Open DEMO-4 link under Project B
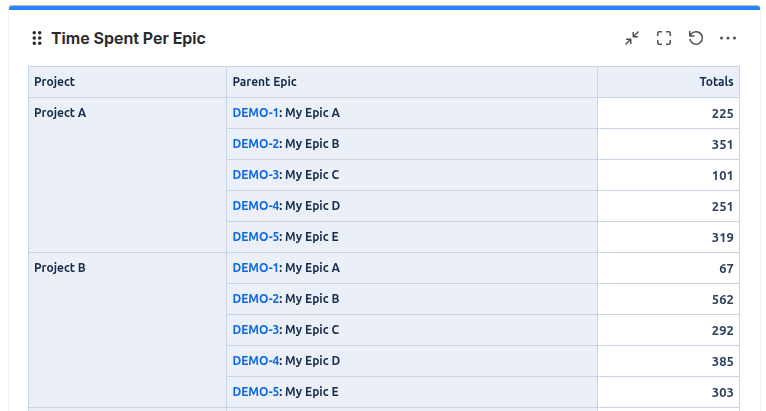This screenshot has width=766, height=411. (255, 361)
